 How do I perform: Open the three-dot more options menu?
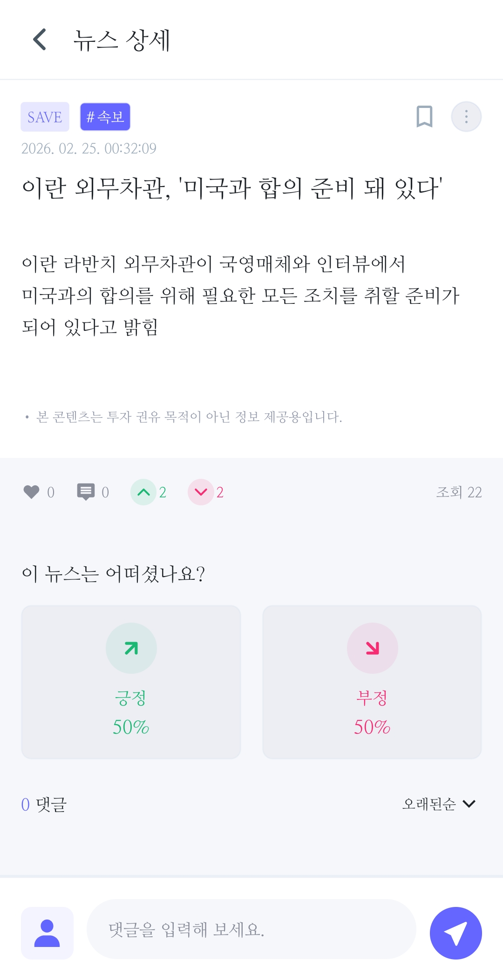point(466,116)
